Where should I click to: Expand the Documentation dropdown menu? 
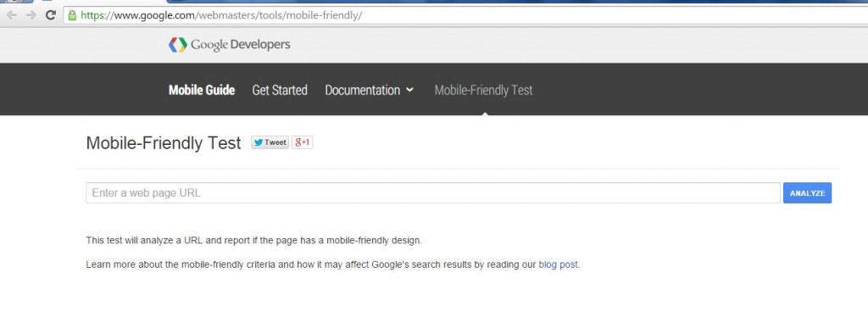click(x=370, y=90)
